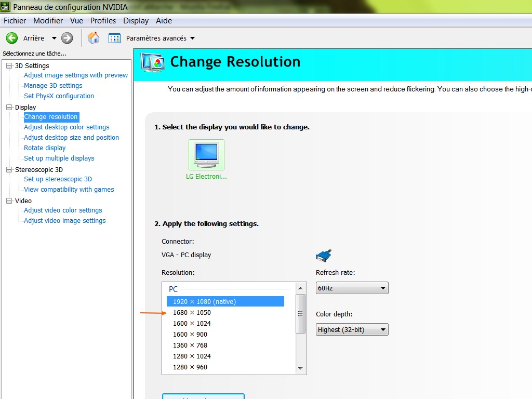This screenshot has width=532, height=399.
Task: Choose 1280 × 1024 in resolution list
Action: click(x=192, y=356)
